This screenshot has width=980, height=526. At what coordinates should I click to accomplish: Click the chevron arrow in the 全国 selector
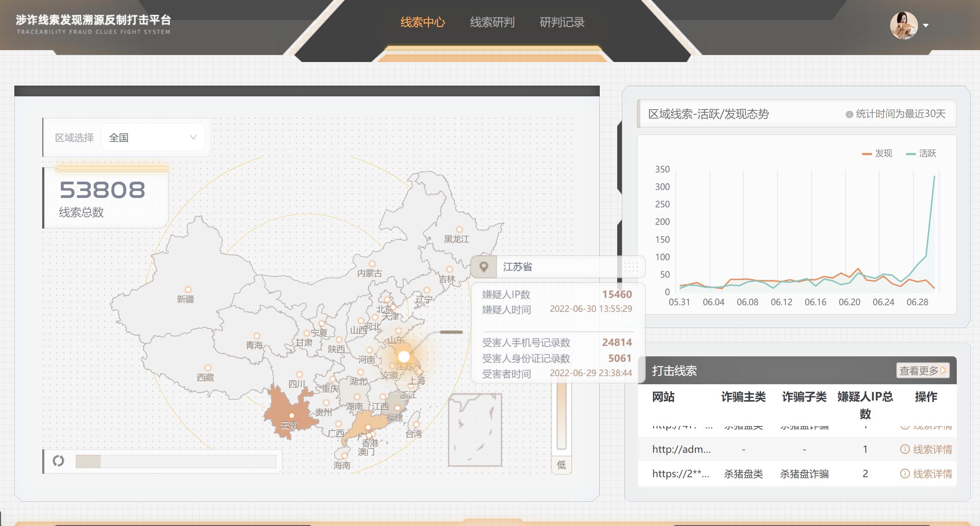193,138
